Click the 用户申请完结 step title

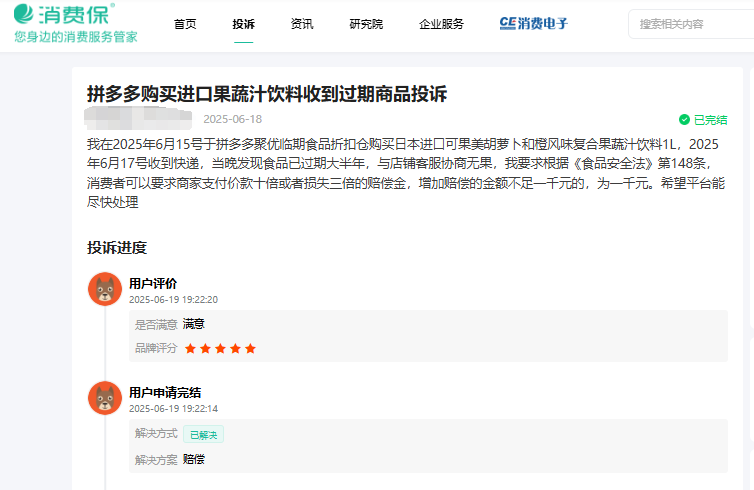(x=165, y=393)
